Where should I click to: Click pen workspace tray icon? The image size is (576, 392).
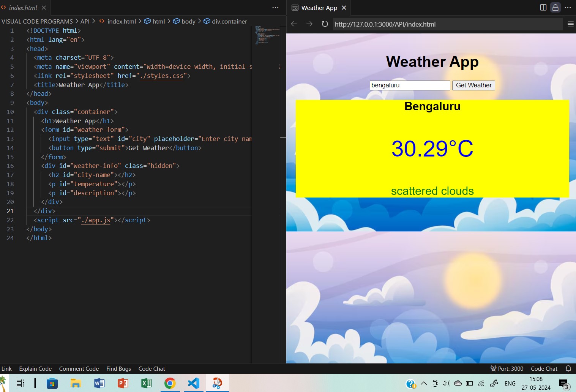pyautogui.click(x=494, y=383)
